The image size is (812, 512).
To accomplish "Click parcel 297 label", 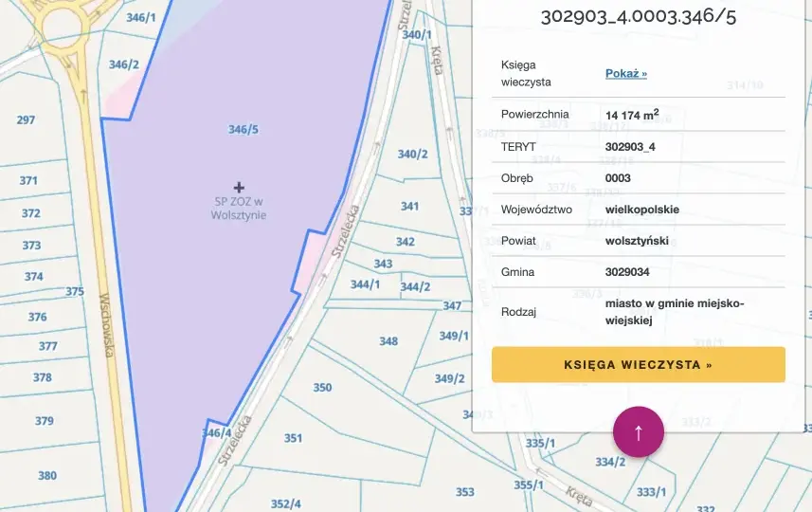I will [x=26, y=120].
